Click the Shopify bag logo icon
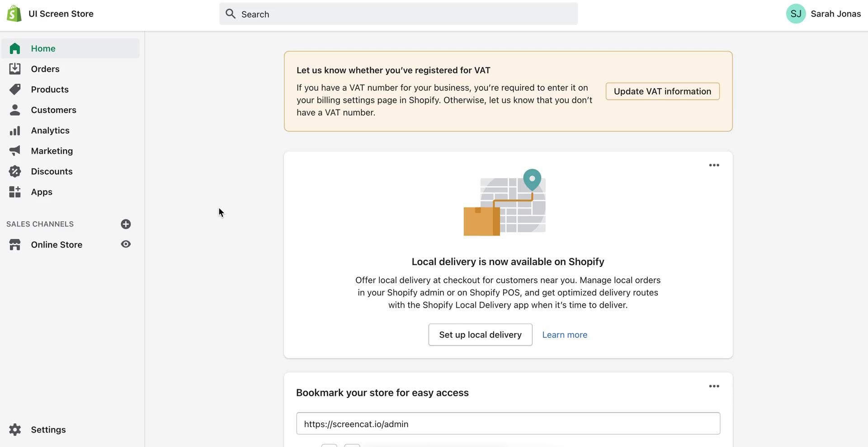 [x=14, y=14]
